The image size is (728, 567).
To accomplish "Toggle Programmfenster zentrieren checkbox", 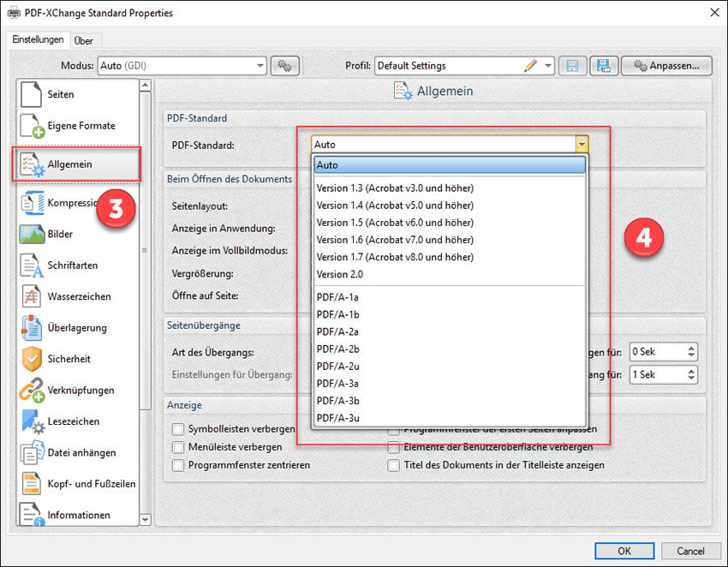I will (178, 465).
